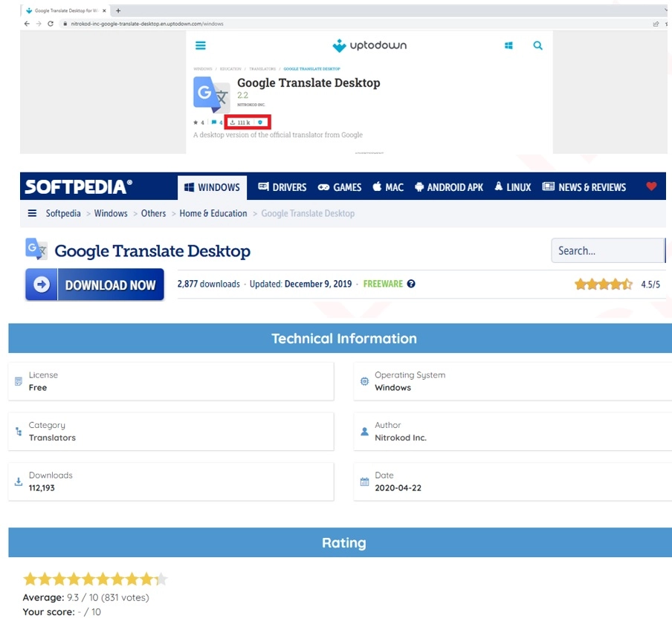Screen dimensions: 672x630
Task: Open a new browser tab
Action: (x=118, y=10)
